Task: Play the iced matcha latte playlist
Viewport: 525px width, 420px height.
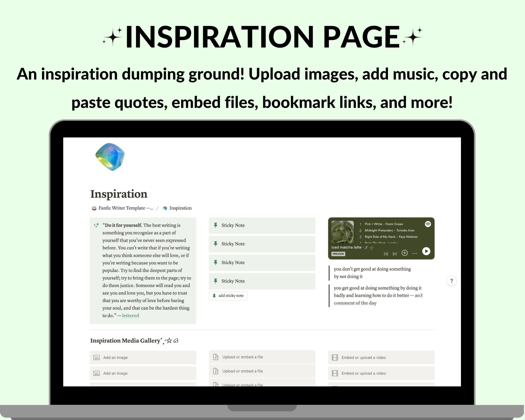Action: coord(426,251)
